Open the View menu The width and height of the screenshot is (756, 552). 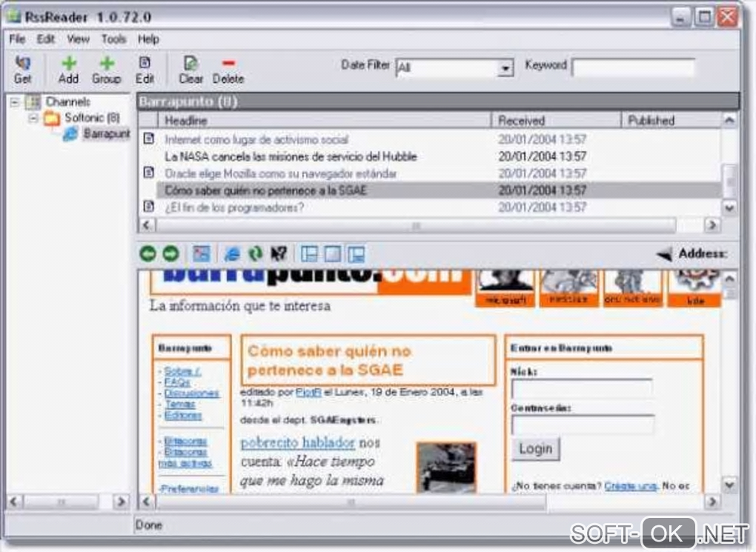(x=78, y=39)
